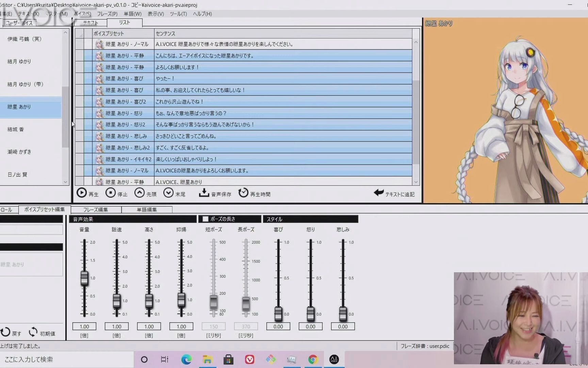The width and height of the screenshot is (588, 368).
Task: Click avatar icon in 喜び2 row
Action: (99, 102)
